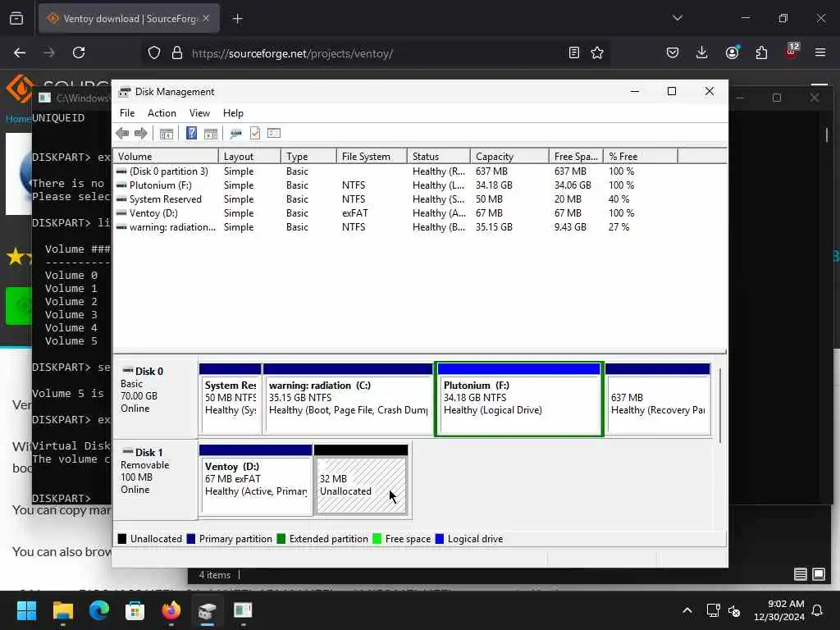Open a new Firefox tab
Viewport: 840px width, 630px height.
tap(238, 19)
